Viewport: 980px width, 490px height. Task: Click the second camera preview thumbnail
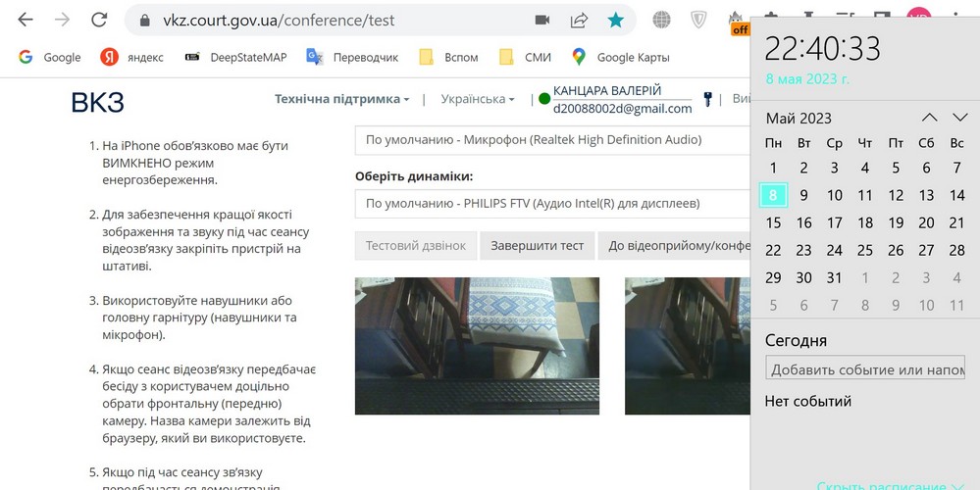coord(688,346)
